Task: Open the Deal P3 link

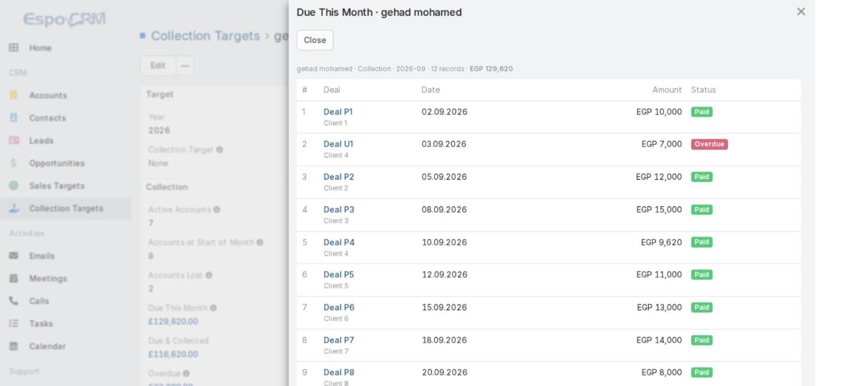Action: point(339,210)
